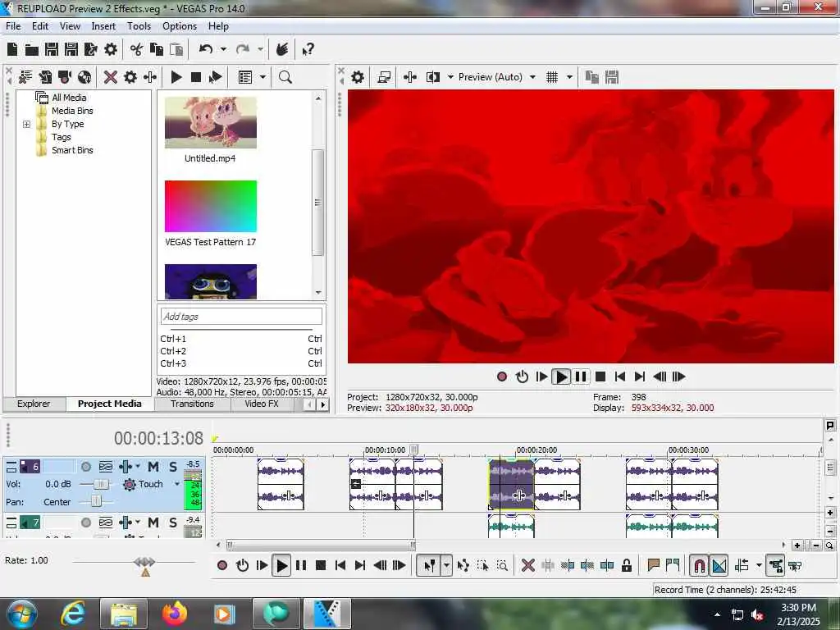Open the Auto Ripple dropdown arrow

(759, 565)
